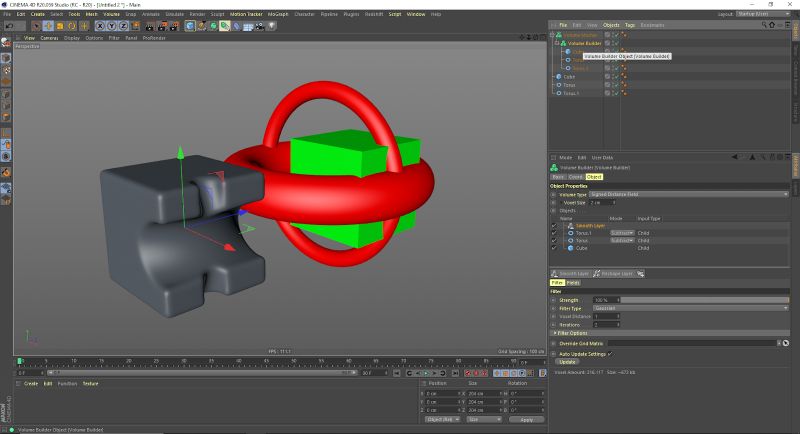This screenshot has height=434, width=800.
Task: Expand the Filter Options section
Action: pos(554,333)
